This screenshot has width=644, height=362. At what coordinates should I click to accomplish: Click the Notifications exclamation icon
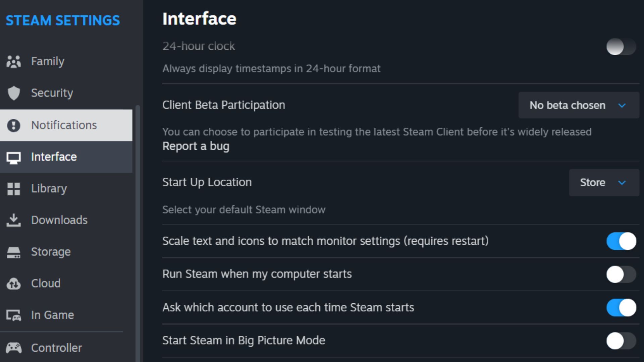click(14, 125)
